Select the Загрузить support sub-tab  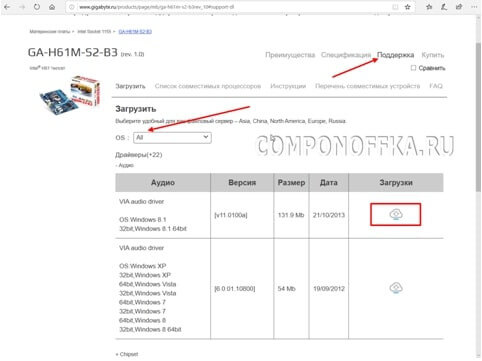(x=130, y=86)
